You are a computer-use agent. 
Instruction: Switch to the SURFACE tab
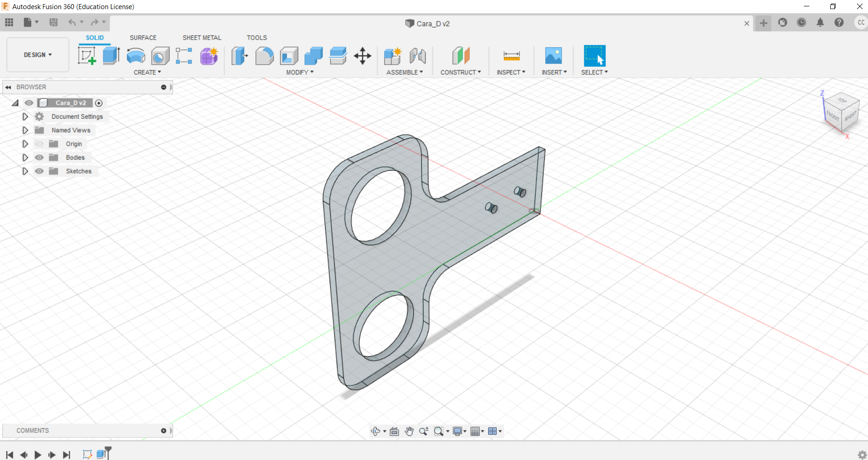[143, 38]
